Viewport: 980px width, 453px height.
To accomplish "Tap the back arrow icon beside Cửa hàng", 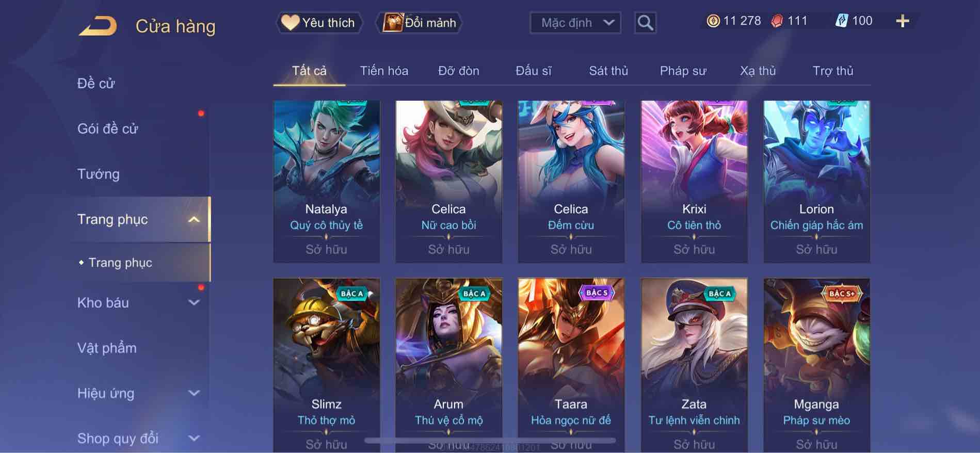I will click(98, 26).
